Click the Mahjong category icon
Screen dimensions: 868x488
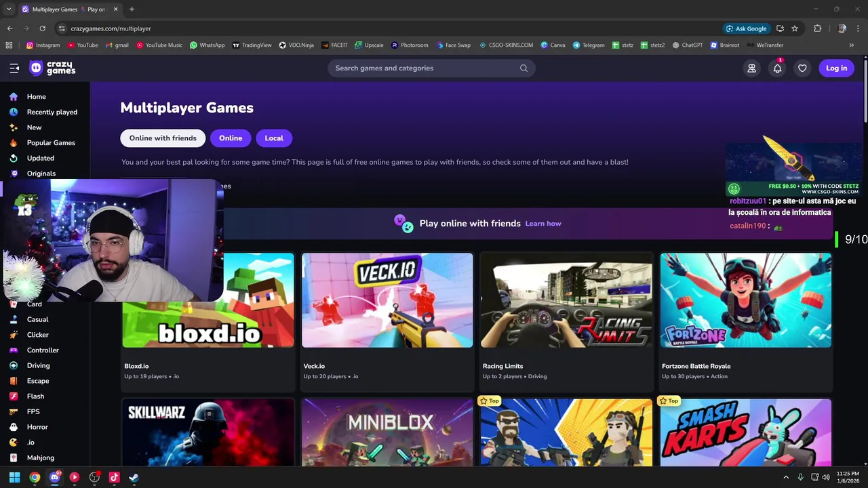point(14,457)
